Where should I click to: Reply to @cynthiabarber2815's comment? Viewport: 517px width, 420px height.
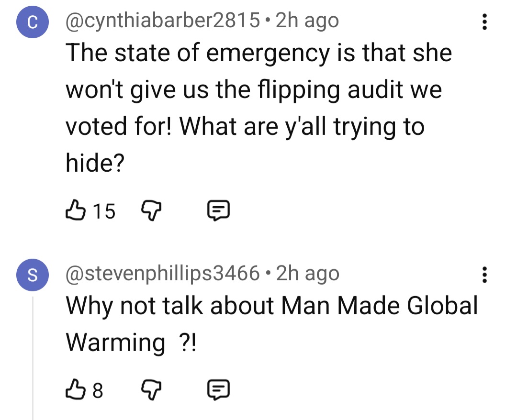coord(219,211)
